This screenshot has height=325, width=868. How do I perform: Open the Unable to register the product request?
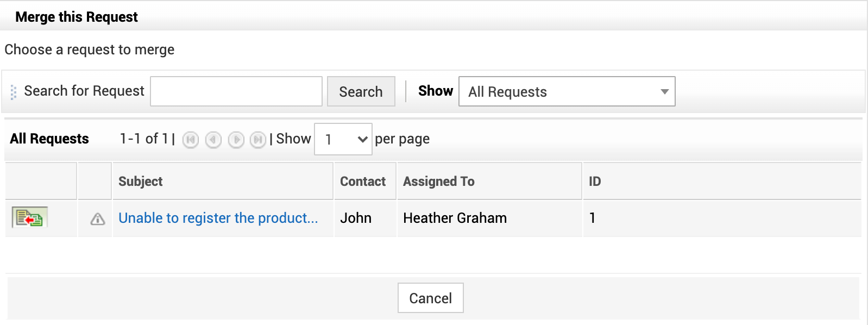(x=218, y=218)
